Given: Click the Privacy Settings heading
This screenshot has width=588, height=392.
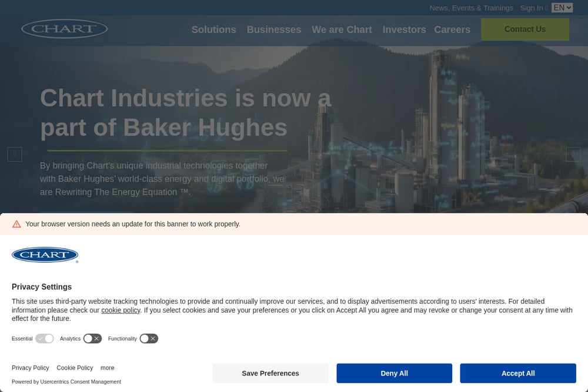Looking at the screenshot, I should click(42, 287).
